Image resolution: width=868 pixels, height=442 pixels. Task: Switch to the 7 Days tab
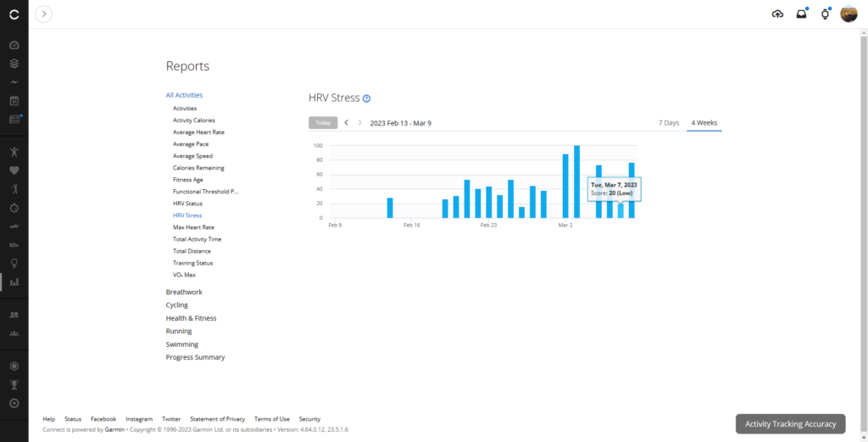669,123
